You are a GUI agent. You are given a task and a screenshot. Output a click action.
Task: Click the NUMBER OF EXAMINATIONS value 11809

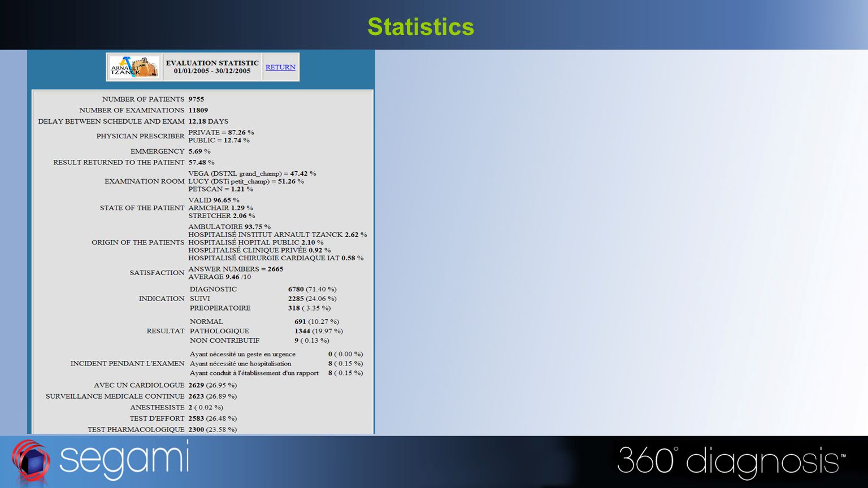(x=198, y=110)
